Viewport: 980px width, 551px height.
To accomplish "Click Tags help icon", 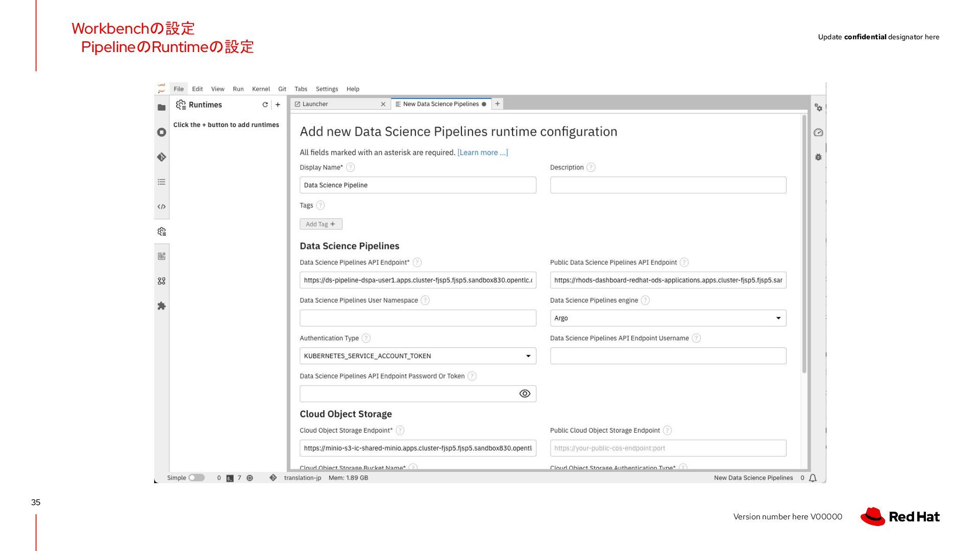I will 320,205.
